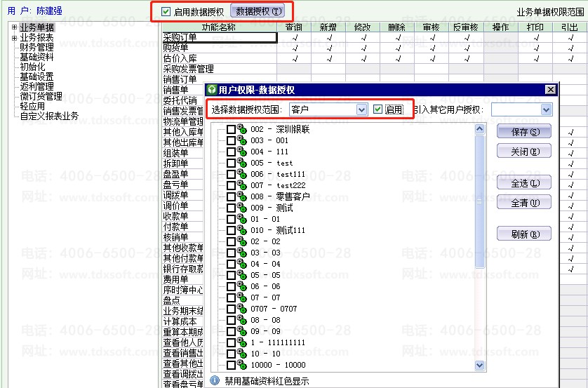Viewport: 588px width, 388px height.
Task: Click the blue info icon next to 禁用基础资料红色显示
Action: click(x=215, y=380)
